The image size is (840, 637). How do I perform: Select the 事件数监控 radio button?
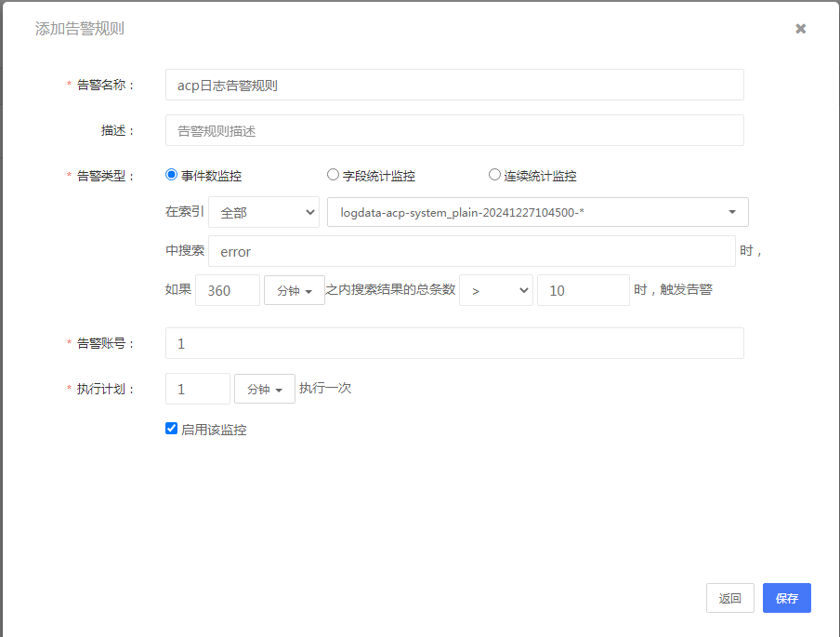coord(171,175)
